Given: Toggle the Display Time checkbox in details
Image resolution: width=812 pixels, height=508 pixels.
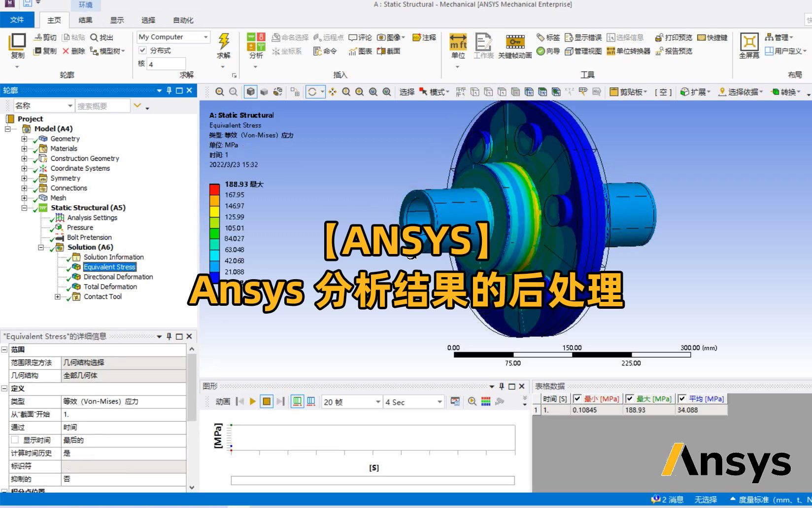Looking at the screenshot, I should click(15, 440).
